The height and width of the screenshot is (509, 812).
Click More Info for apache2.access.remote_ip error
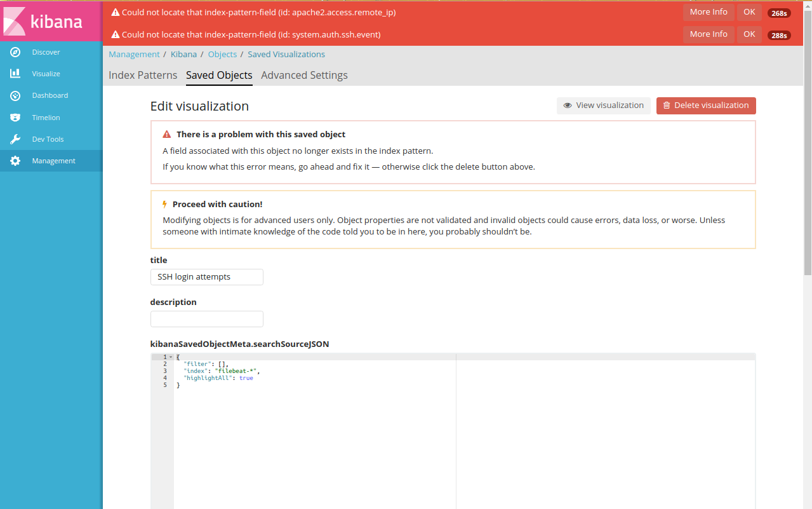pyautogui.click(x=709, y=12)
